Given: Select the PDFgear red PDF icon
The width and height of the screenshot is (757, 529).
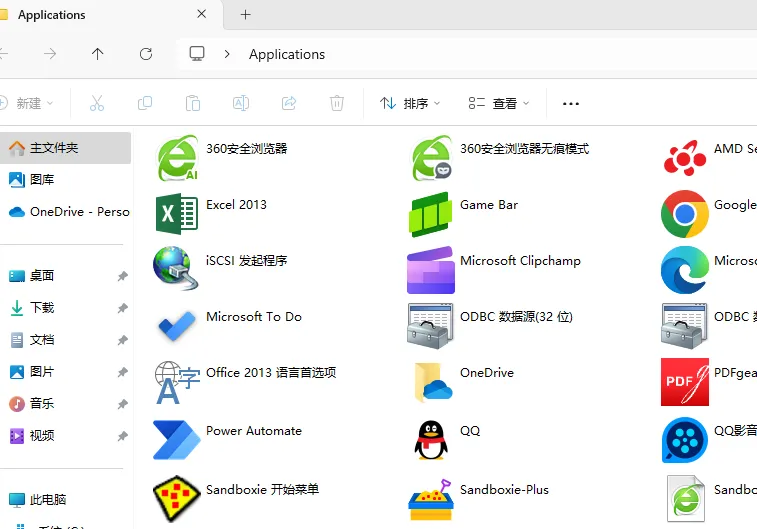Looking at the screenshot, I should pyautogui.click(x=685, y=382).
